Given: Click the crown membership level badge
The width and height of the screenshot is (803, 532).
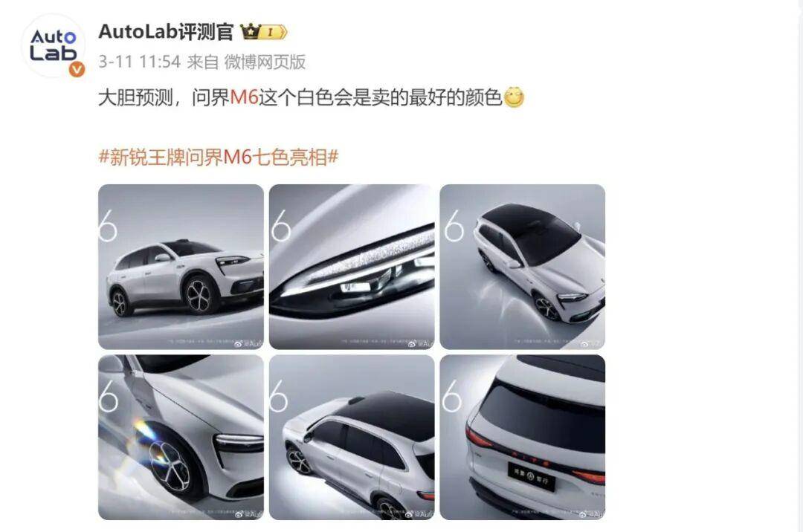Looking at the screenshot, I should pos(264,32).
